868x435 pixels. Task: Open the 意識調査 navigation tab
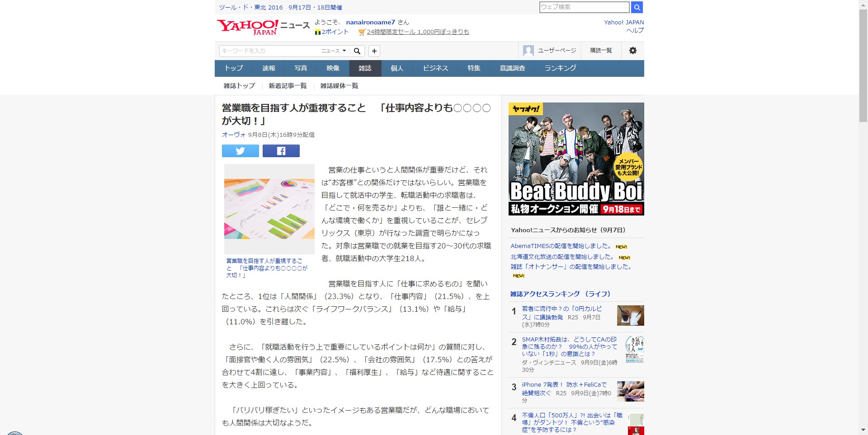(513, 68)
